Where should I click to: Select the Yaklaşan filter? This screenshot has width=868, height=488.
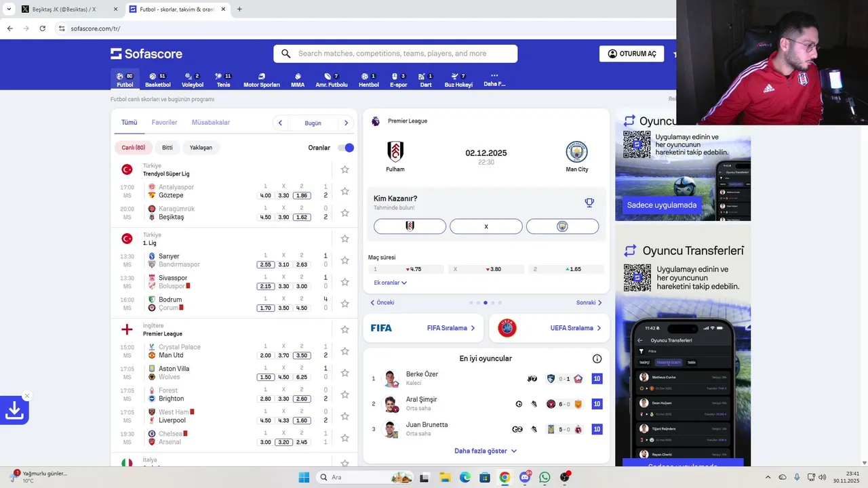coord(201,148)
